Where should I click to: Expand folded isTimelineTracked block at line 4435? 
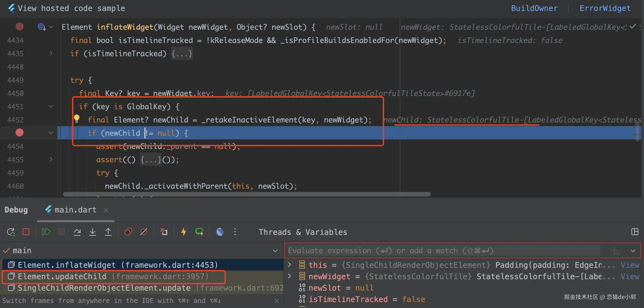coord(51,53)
